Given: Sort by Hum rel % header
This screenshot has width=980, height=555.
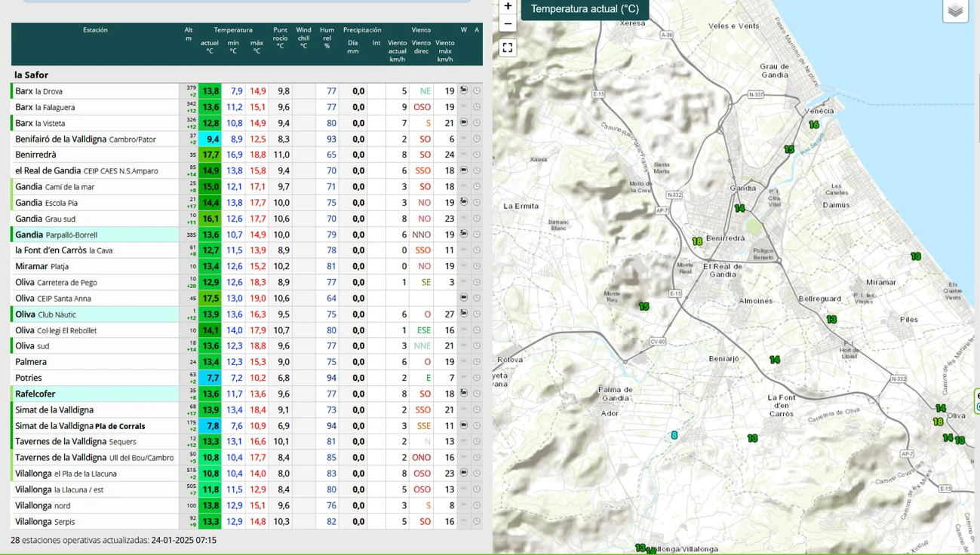Looking at the screenshot, I should 327,38.
